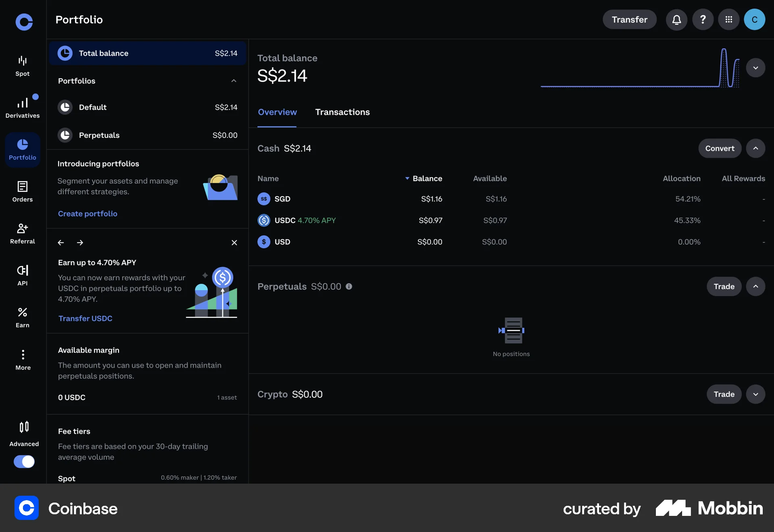774x532 pixels.
Task: Open help with the question mark icon
Action: tap(703, 19)
